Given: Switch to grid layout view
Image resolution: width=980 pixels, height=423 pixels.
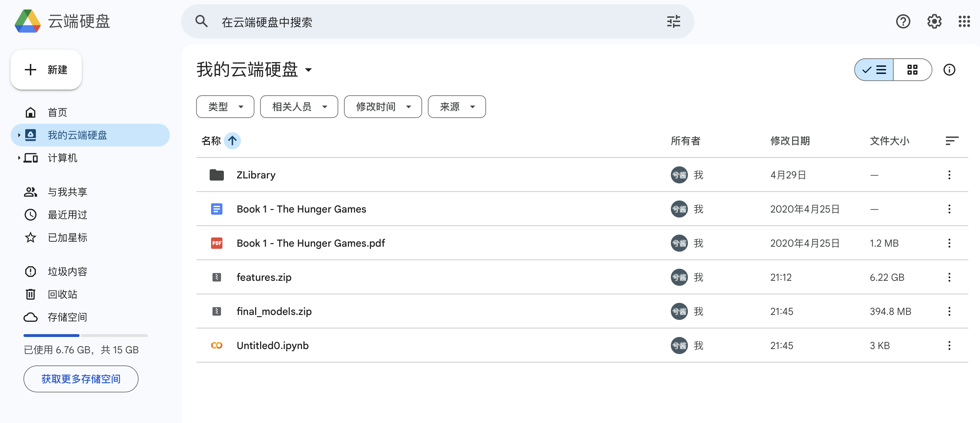Looking at the screenshot, I should click(912, 70).
